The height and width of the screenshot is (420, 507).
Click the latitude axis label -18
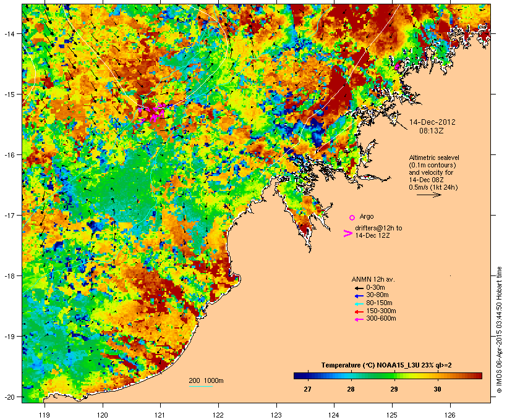tap(9, 276)
